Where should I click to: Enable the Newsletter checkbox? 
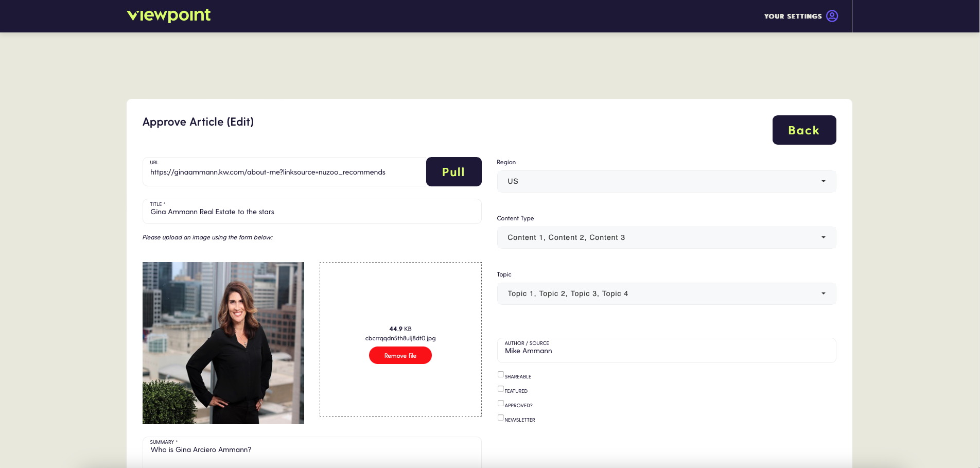coord(501,418)
